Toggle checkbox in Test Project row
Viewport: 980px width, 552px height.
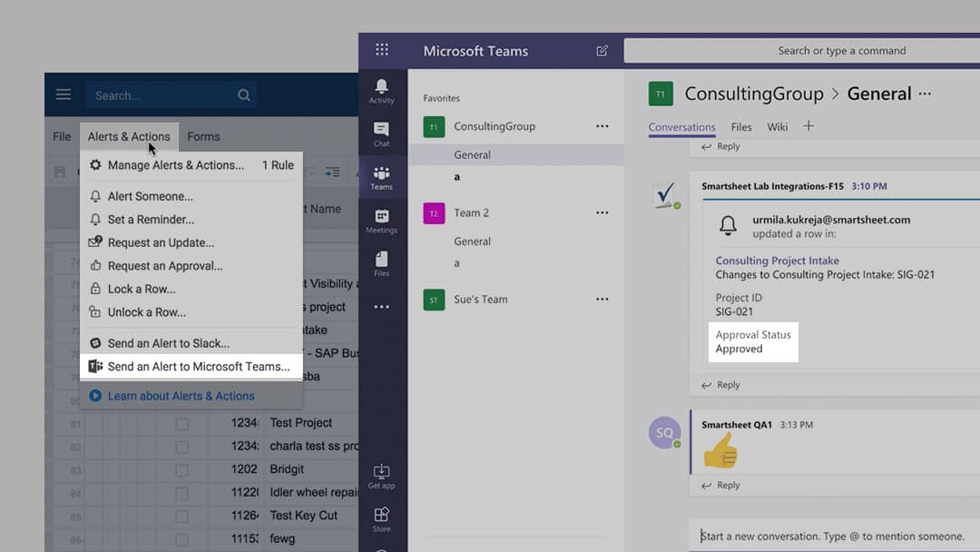(181, 424)
